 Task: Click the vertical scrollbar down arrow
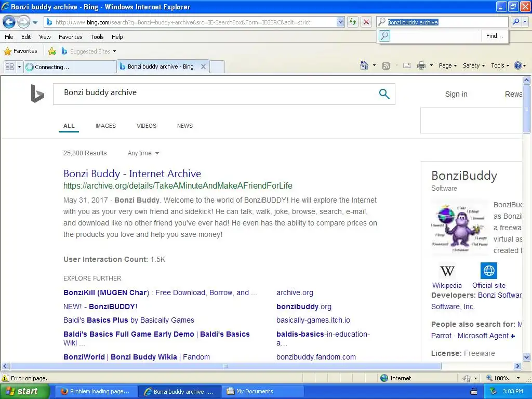click(526, 357)
